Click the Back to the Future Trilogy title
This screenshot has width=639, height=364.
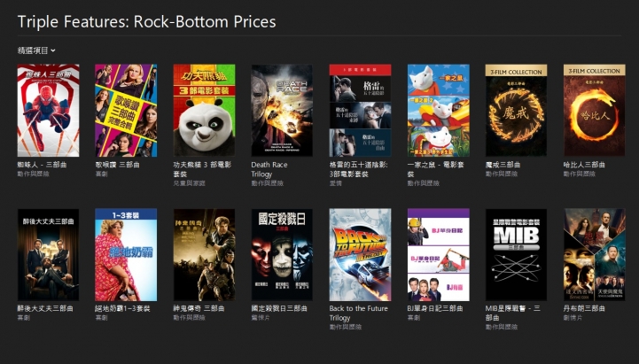coord(359,314)
